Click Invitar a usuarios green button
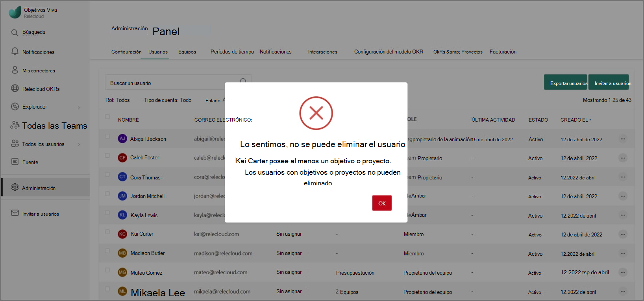Image resolution: width=644 pixels, height=301 pixels. point(609,82)
